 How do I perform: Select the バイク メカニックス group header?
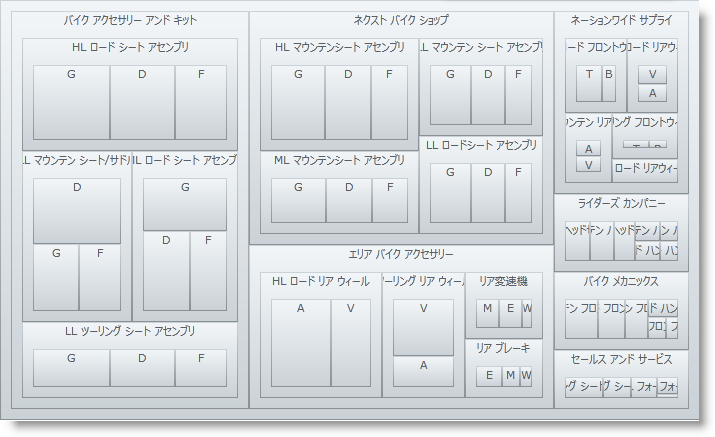(621, 281)
